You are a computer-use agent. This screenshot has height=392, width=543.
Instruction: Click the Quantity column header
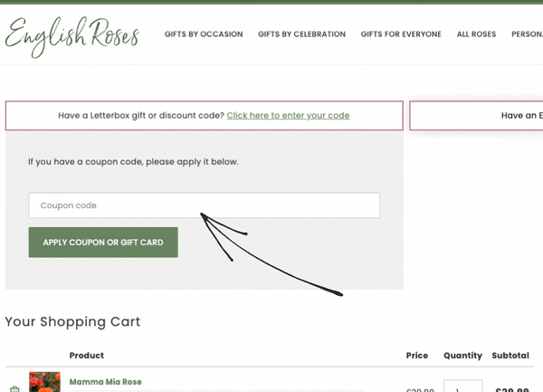[x=462, y=356]
